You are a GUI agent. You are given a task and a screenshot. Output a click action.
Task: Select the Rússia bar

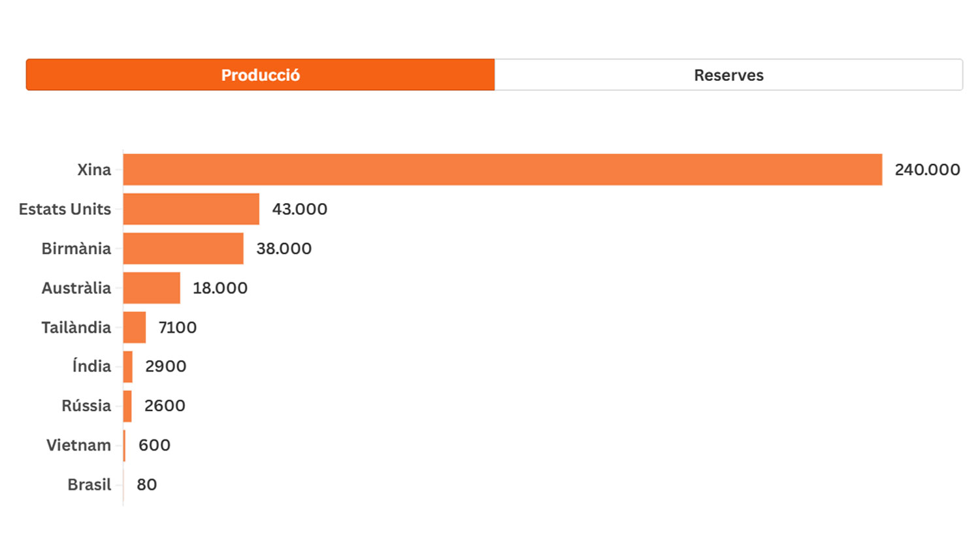pos(127,406)
